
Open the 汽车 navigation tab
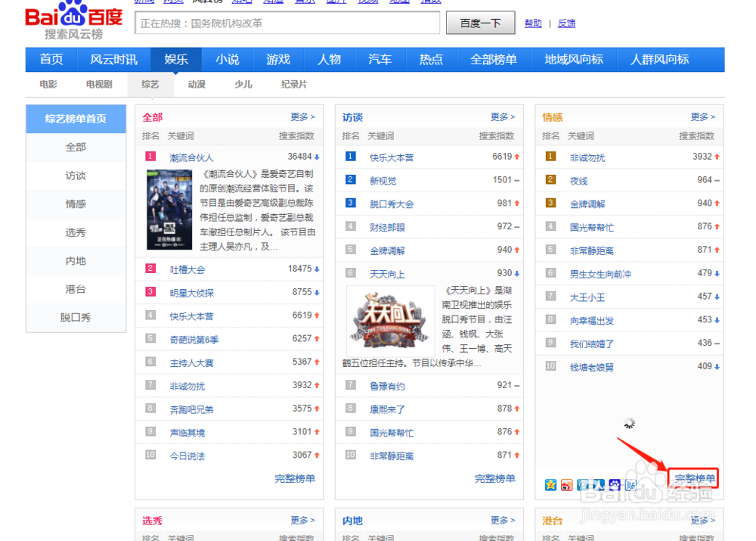tap(380, 59)
